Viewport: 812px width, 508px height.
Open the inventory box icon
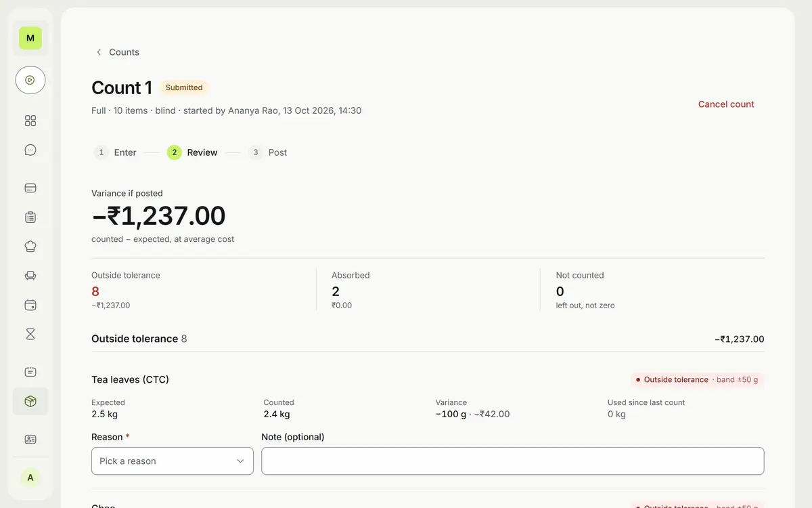30,402
